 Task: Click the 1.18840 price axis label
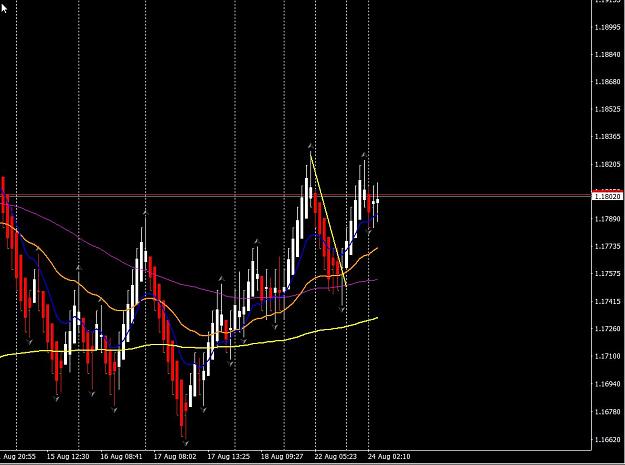607,55
